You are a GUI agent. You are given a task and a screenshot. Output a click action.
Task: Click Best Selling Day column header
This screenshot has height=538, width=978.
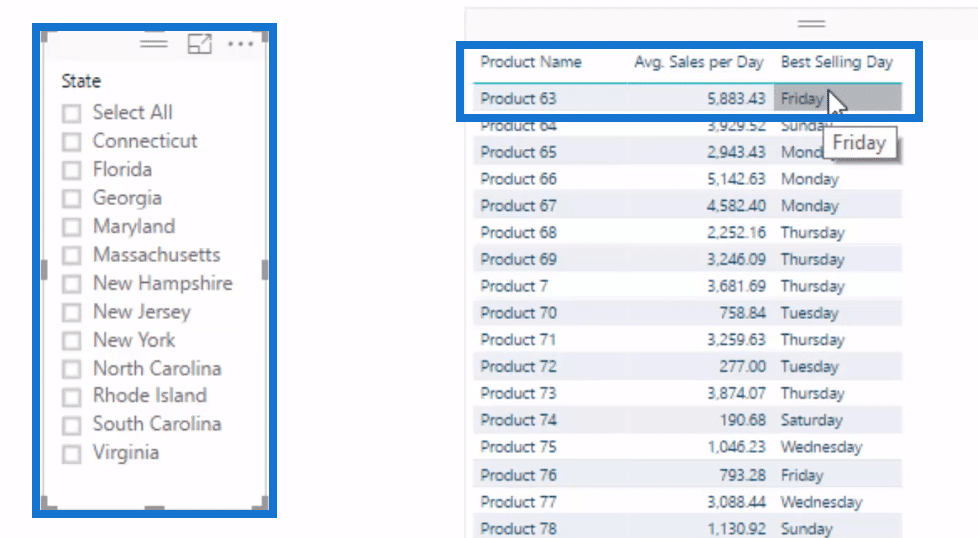tap(836, 62)
